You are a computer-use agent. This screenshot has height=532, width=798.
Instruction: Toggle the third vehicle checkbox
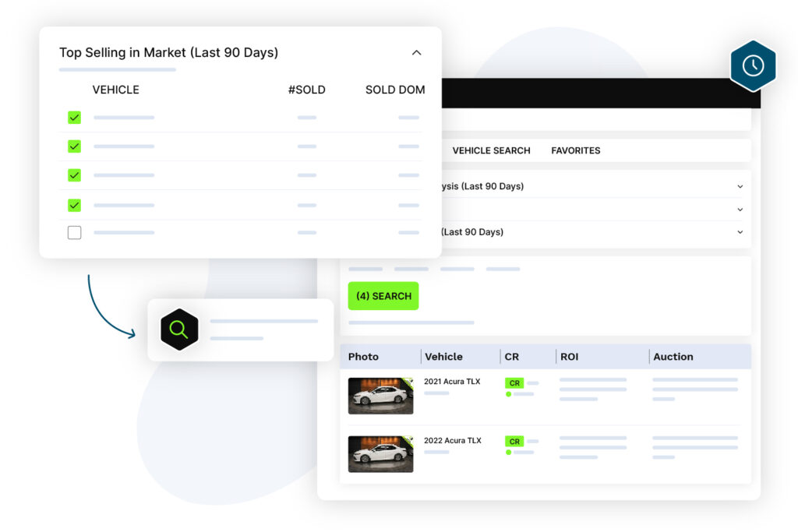74,175
